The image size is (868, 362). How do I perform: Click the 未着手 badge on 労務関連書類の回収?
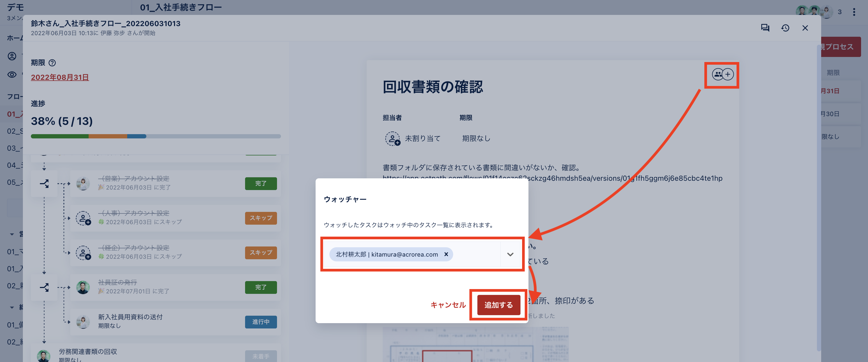coord(261,356)
